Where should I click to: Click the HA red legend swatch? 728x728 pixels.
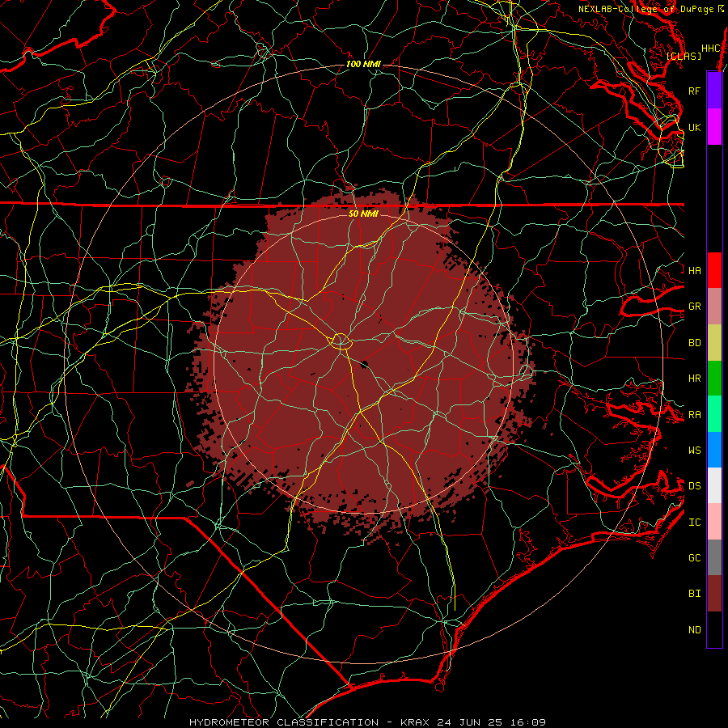pyautogui.click(x=714, y=270)
